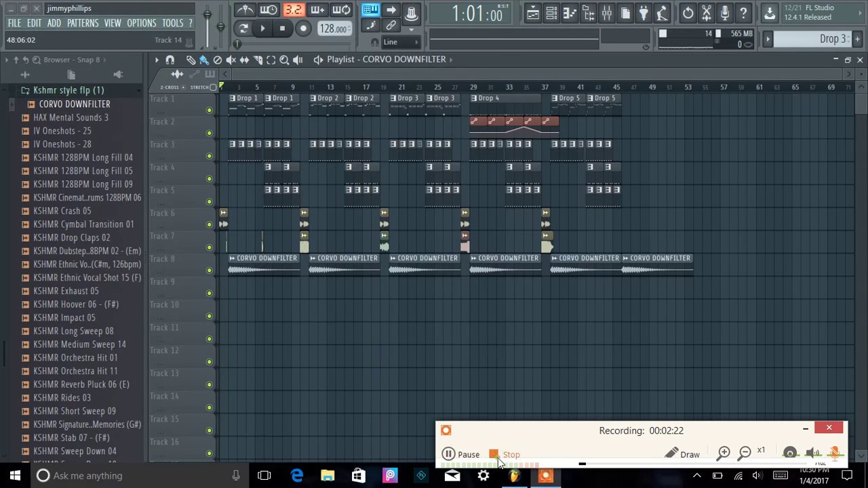Open Microsoft Edge from the taskbar
This screenshot has width=868, height=488.
(x=297, y=476)
